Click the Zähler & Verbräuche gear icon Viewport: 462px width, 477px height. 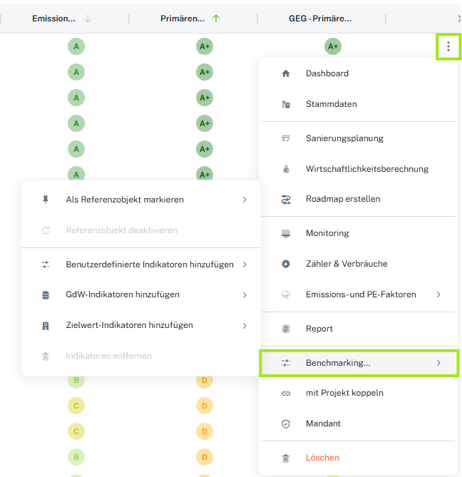[x=286, y=264]
